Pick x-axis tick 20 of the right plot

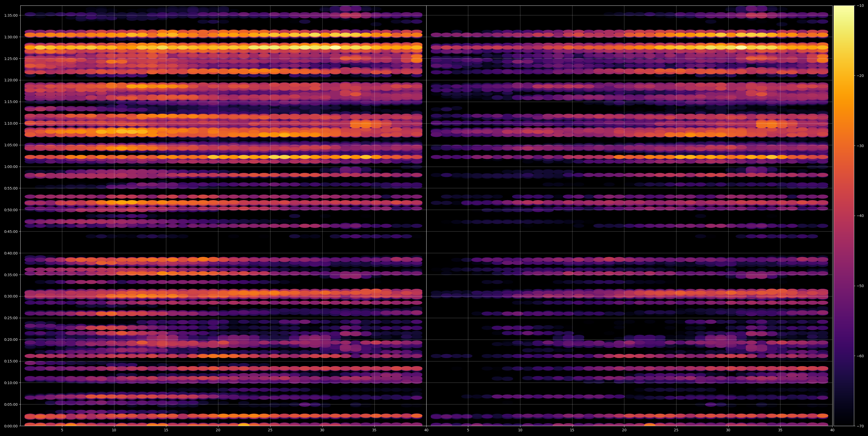[x=624, y=430]
